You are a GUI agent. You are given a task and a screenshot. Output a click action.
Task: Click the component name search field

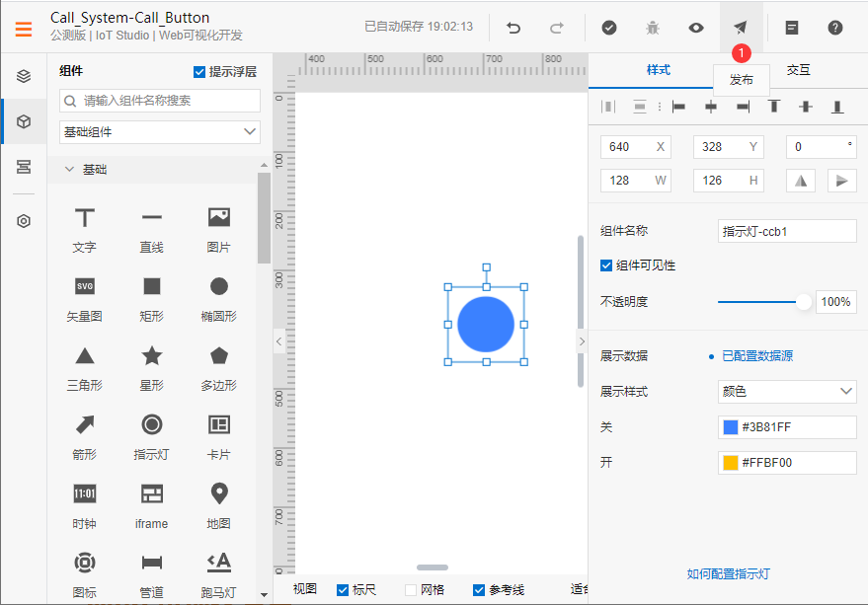tap(159, 101)
